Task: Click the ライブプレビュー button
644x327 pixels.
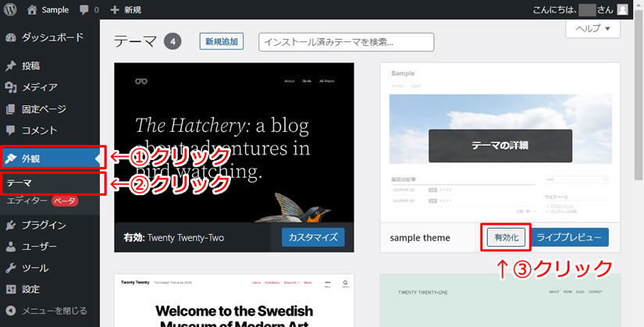Action: click(x=569, y=237)
